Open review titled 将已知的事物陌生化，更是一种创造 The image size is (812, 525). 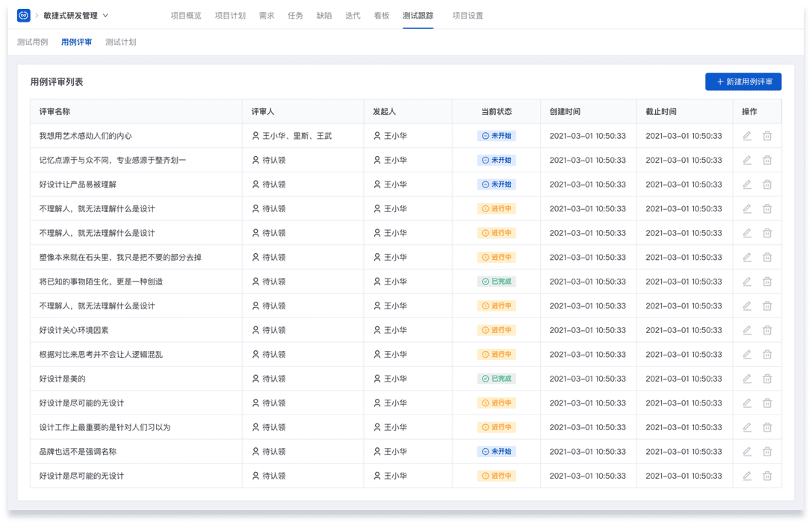[101, 282]
